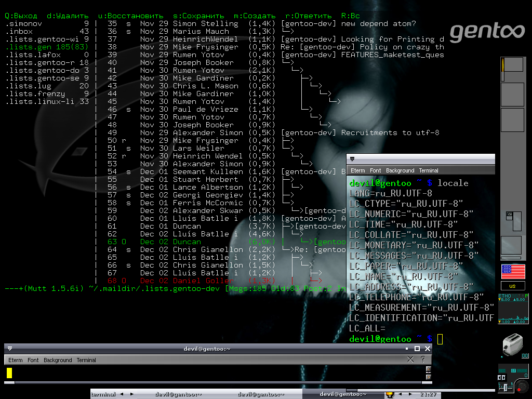
Task: Click the X icon in bottom Eterm menubar
Action: 410,360
